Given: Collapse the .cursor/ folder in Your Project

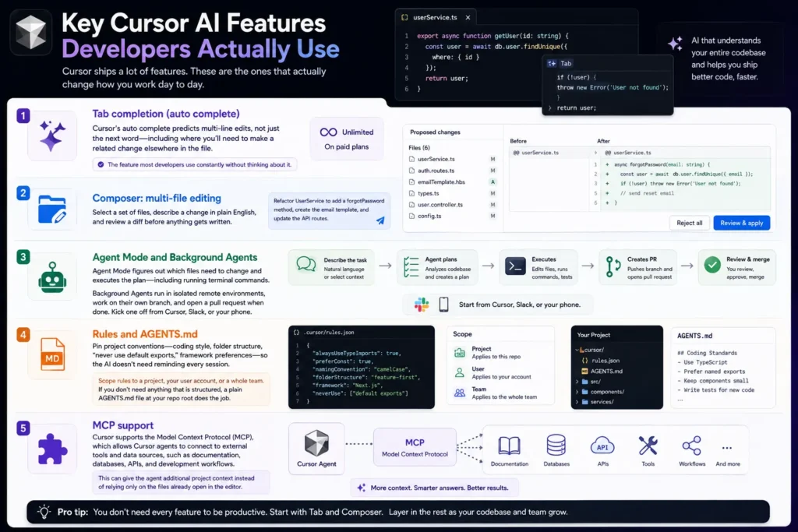Looking at the screenshot, I should click(x=577, y=350).
